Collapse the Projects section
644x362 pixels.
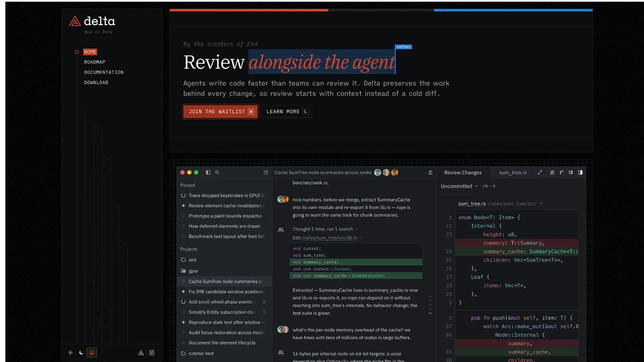(189, 249)
